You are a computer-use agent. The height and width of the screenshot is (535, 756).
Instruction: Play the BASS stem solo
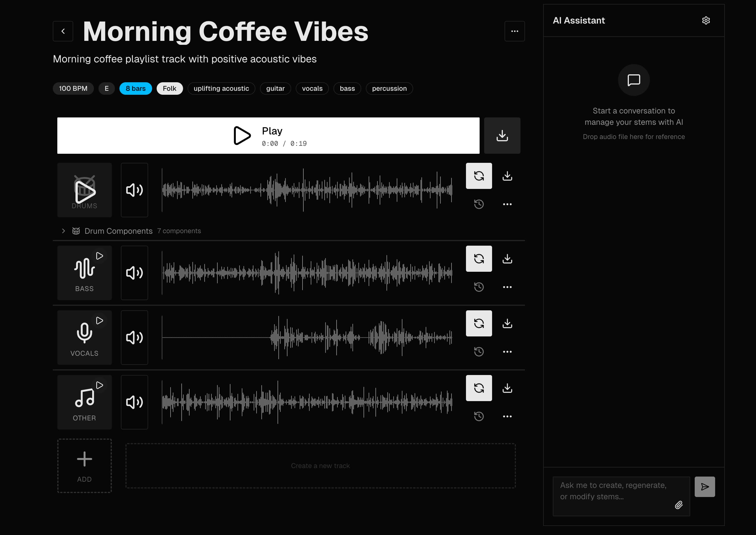[x=100, y=256]
